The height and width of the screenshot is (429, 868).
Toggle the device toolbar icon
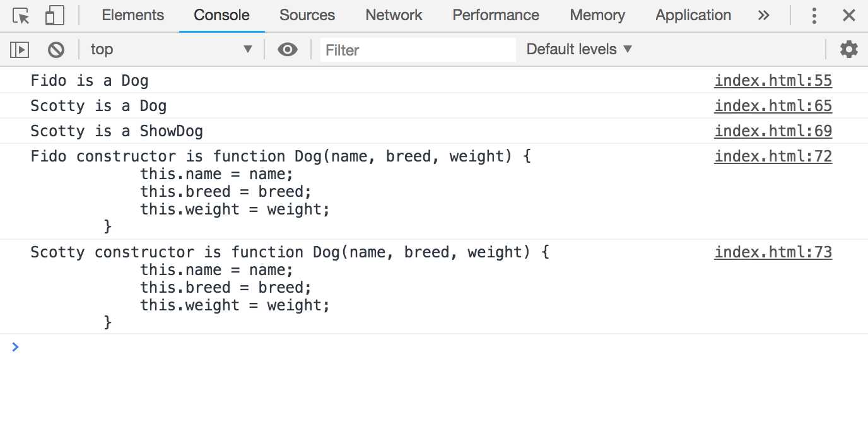pyautogui.click(x=54, y=16)
